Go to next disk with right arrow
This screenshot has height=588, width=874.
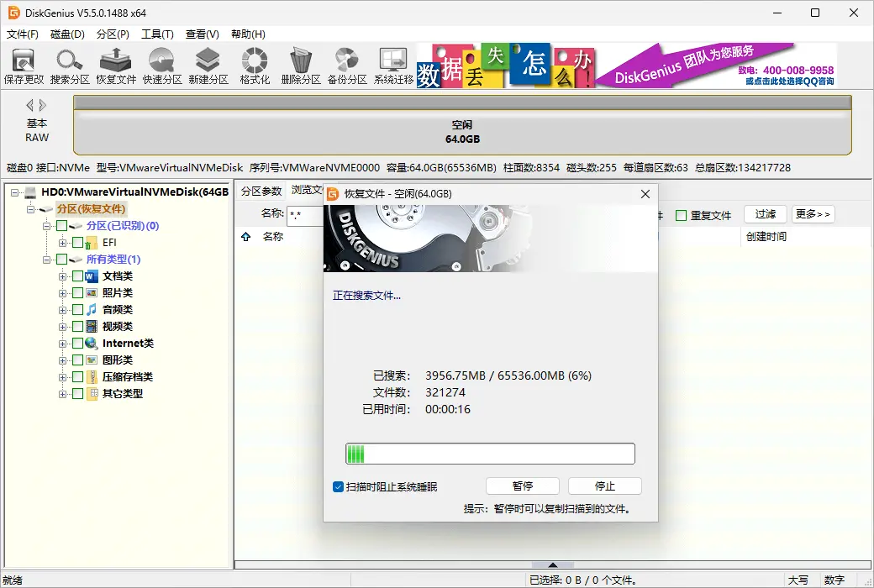click(42, 105)
